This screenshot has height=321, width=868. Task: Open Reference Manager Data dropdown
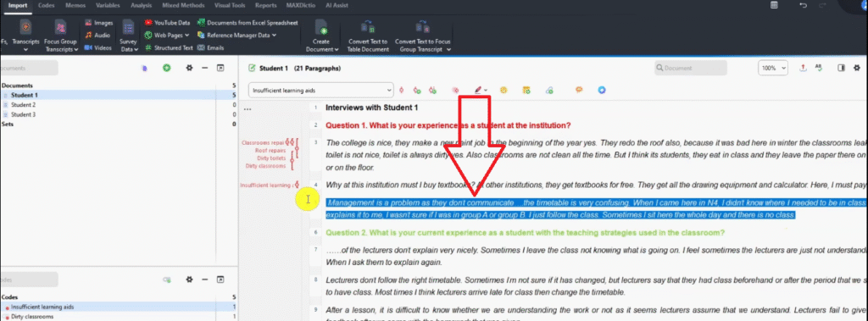[237, 35]
